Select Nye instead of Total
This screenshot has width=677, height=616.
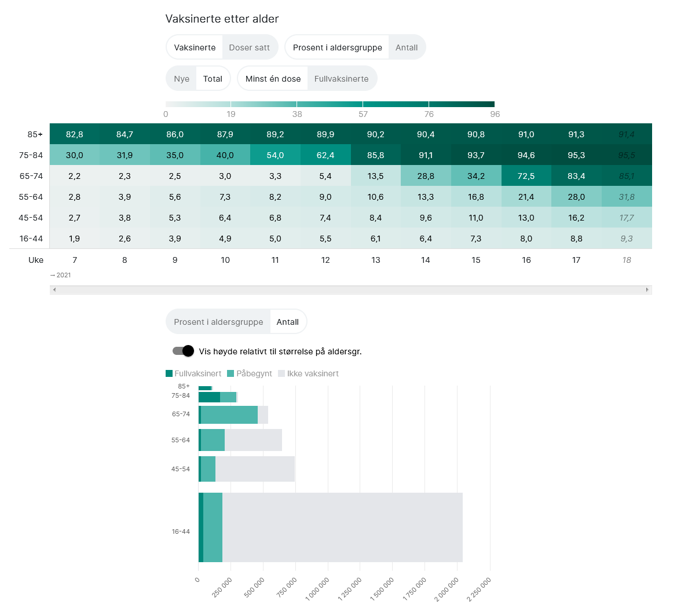(x=181, y=79)
